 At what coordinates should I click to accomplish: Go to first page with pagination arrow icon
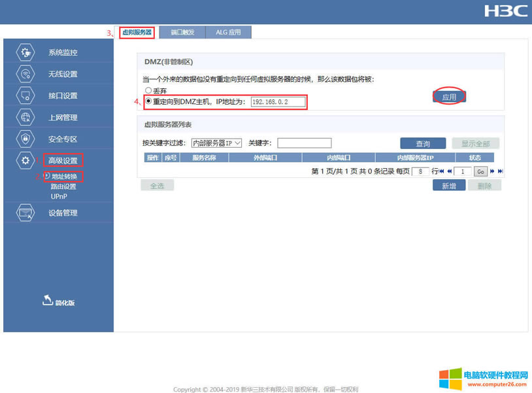click(x=442, y=171)
